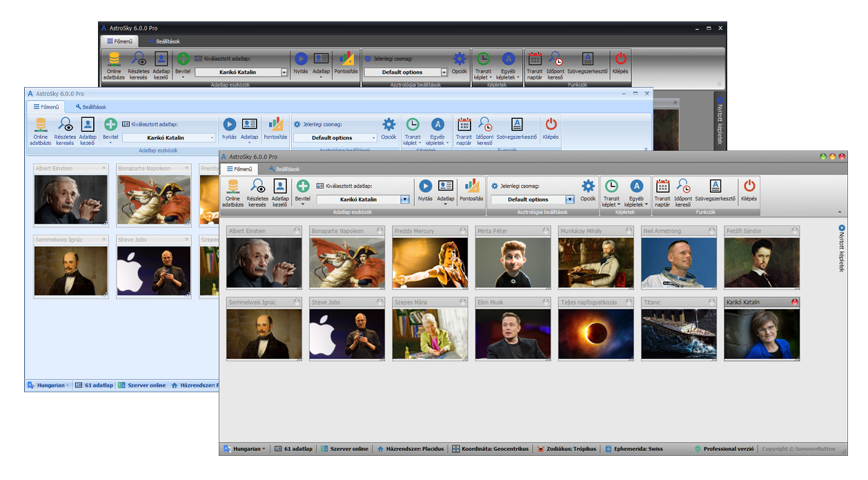The height and width of the screenshot is (480, 868).
Task: Toggle the round indicator on Freddy Mercury card
Action: pyautogui.click(x=463, y=231)
